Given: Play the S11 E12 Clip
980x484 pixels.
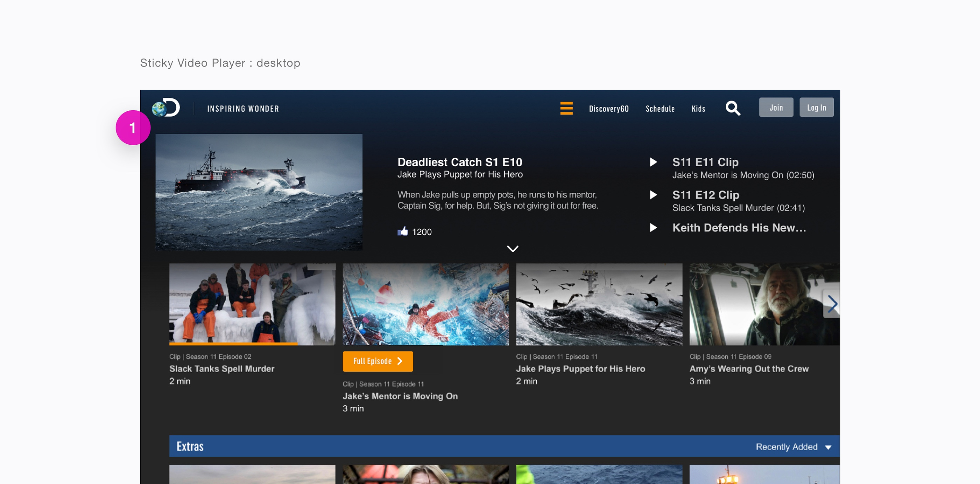Looking at the screenshot, I should tap(653, 195).
